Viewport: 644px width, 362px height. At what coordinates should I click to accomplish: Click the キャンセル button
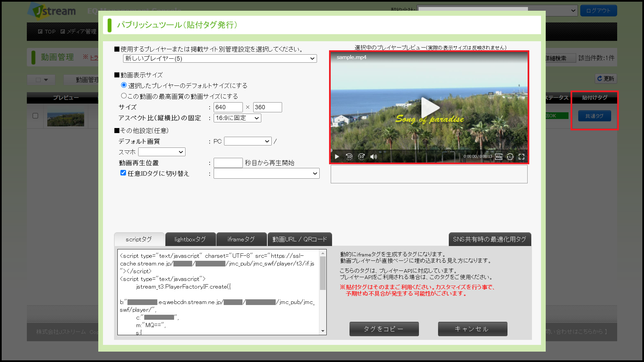(x=472, y=329)
